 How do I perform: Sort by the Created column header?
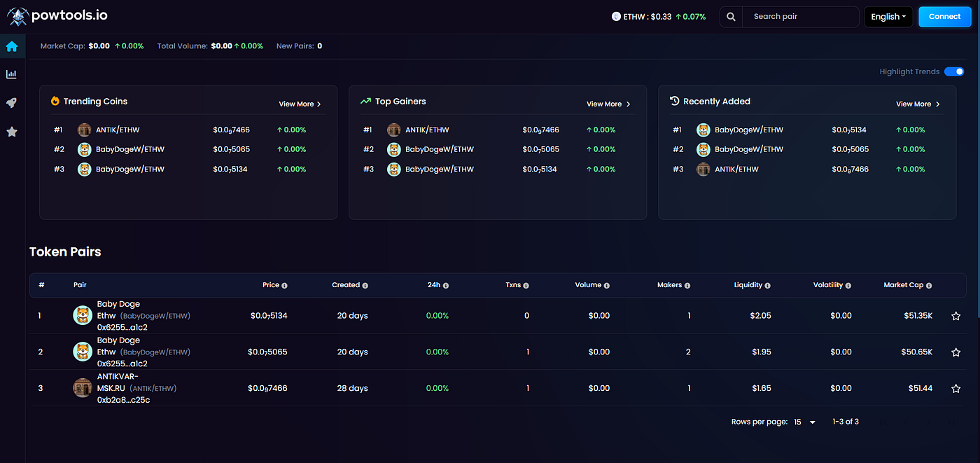(x=346, y=285)
